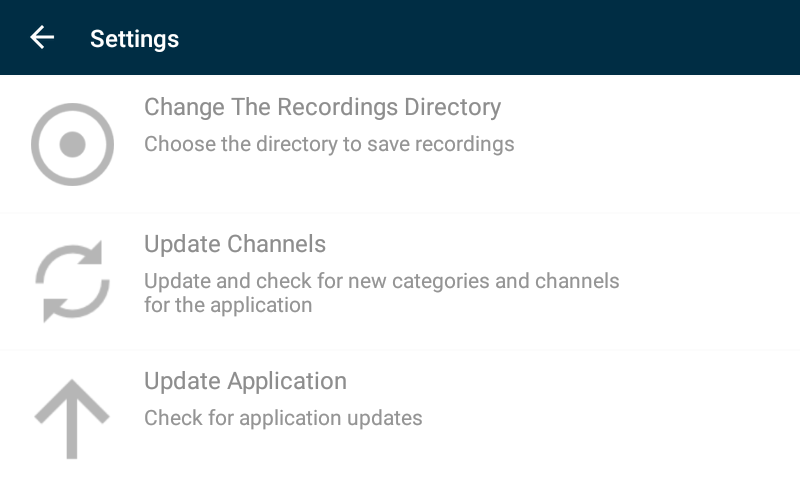This screenshot has height=480, width=800.
Task: Click the record circle icon
Action: click(x=72, y=145)
